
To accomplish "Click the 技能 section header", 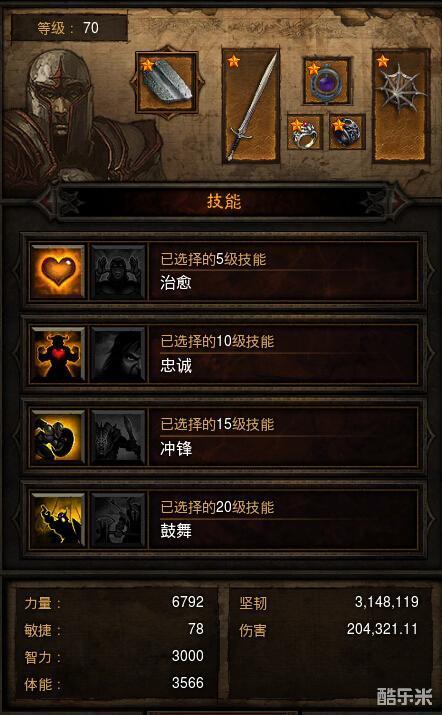I will (x=224, y=202).
